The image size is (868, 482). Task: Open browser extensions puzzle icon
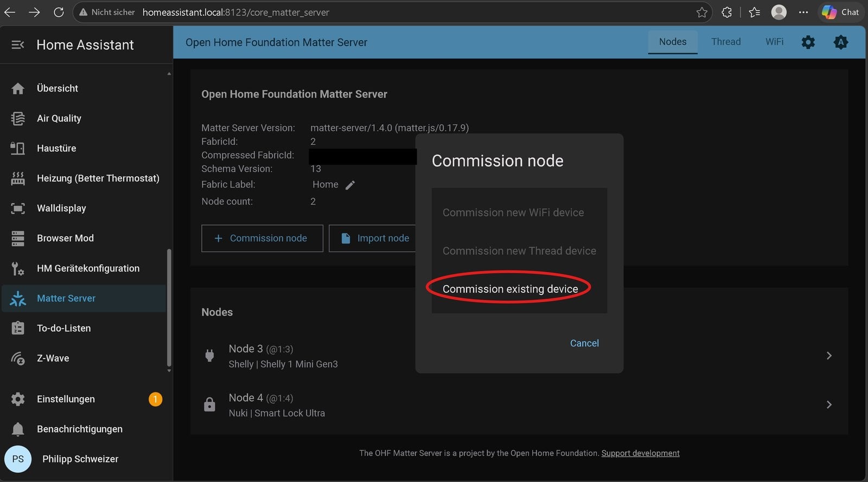coord(727,12)
